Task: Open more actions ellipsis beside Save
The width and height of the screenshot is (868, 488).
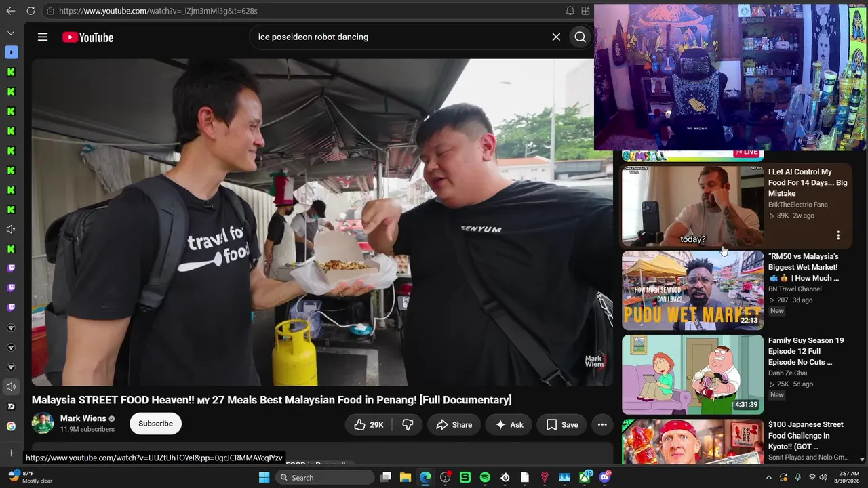Action: (x=602, y=425)
